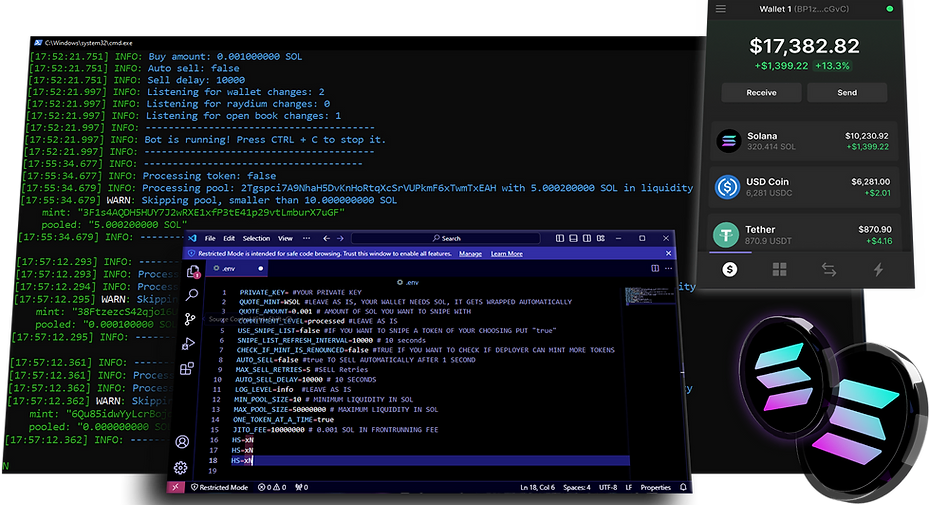Image resolution: width=929 pixels, height=505 pixels.
Task: Change end of line sequence LF
Action: pos(629,487)
